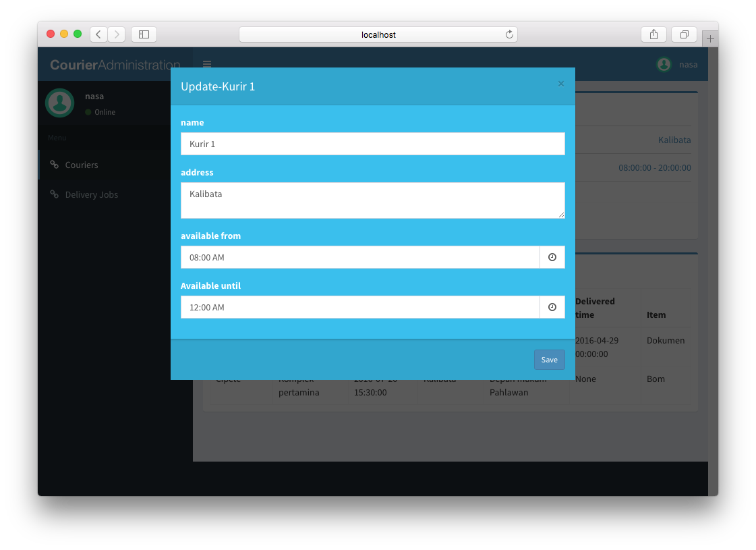Click the Update-Kurir 1 dialog title
The height and width of the screenshot is (550, 756).
tap(218, 86)
